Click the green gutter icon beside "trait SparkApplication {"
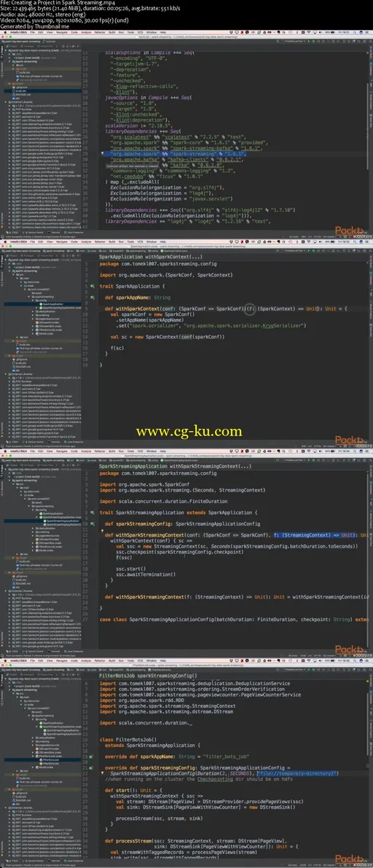This screenshot has height=868, width=373. [x=93, y=285]
